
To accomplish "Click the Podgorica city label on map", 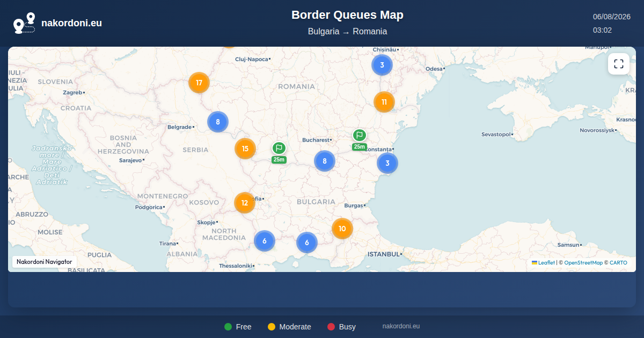I will [x=149, y=207].
